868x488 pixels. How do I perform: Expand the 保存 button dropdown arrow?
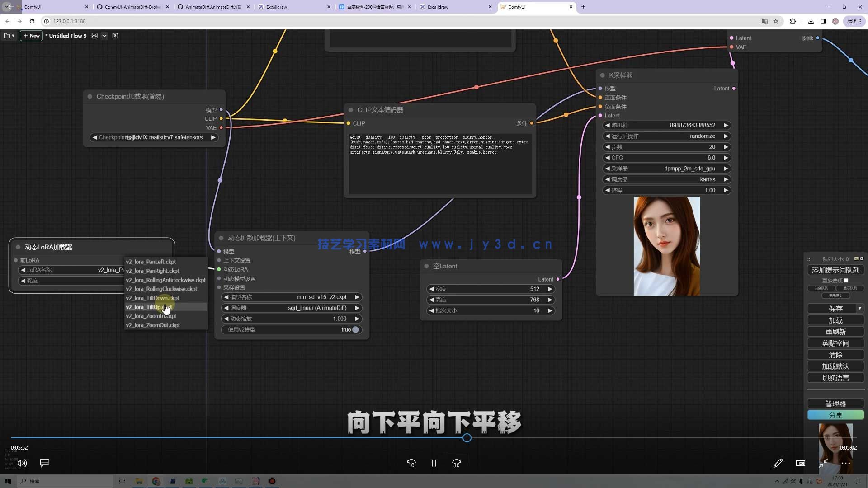(x=859, y=309)
